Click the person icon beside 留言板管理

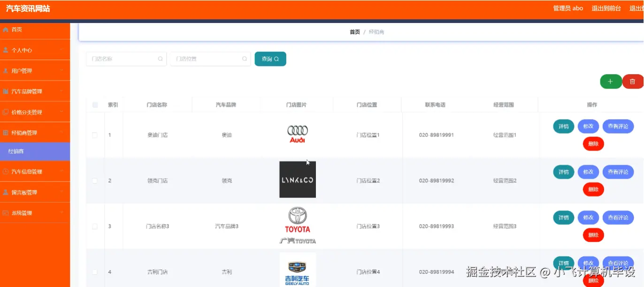[x=6, y=192]
